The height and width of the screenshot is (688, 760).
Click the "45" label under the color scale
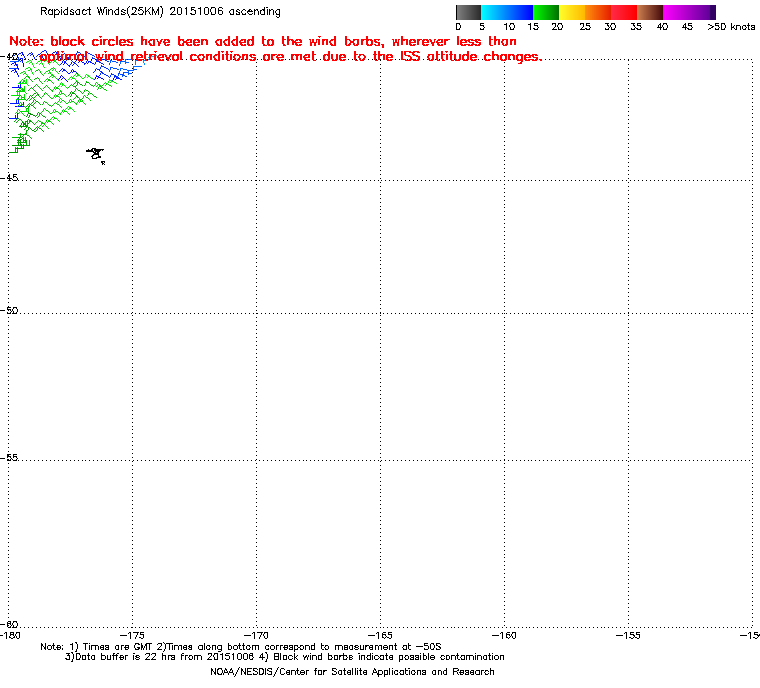point(687,27)
